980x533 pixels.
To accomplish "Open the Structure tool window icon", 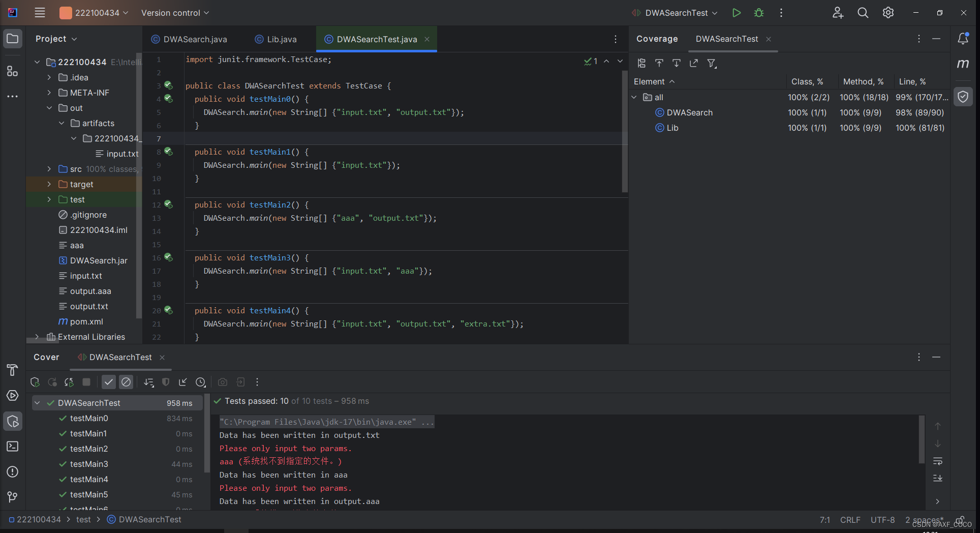I will pos(13,71).
